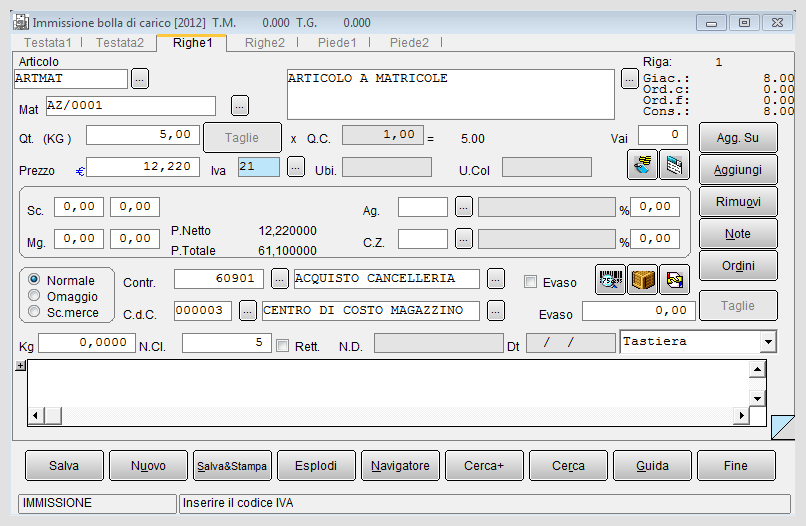The width and height of the screenshot is (806, 526).
Task: Click the blue tag labels icon
Action: pos(643,165)
